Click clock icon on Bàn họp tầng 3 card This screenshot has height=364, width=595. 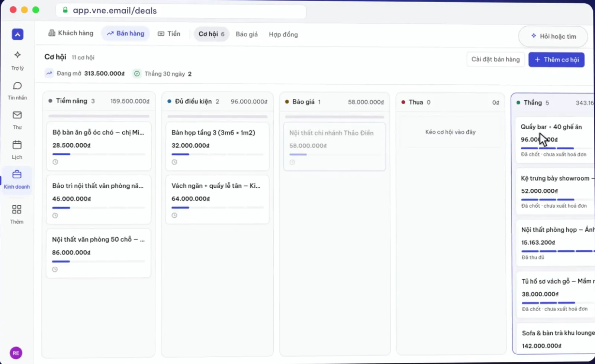174,162
